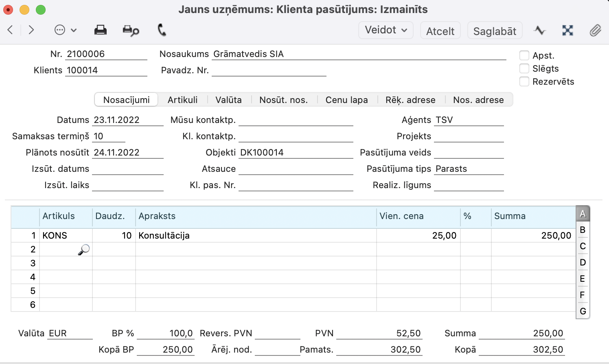Screen dimensions: 609x364
Task: Click the Datums input field
Action: (x=127, y=120)
